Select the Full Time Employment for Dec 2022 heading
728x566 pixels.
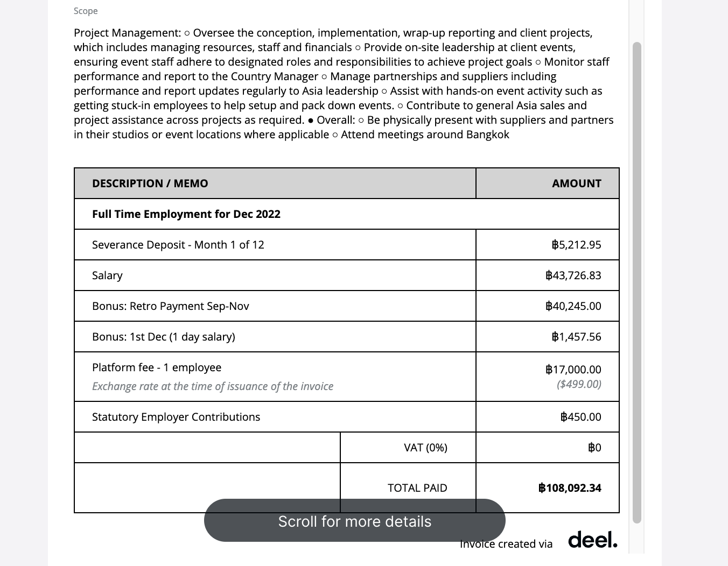pyautogui.click(x=186, y=214)
